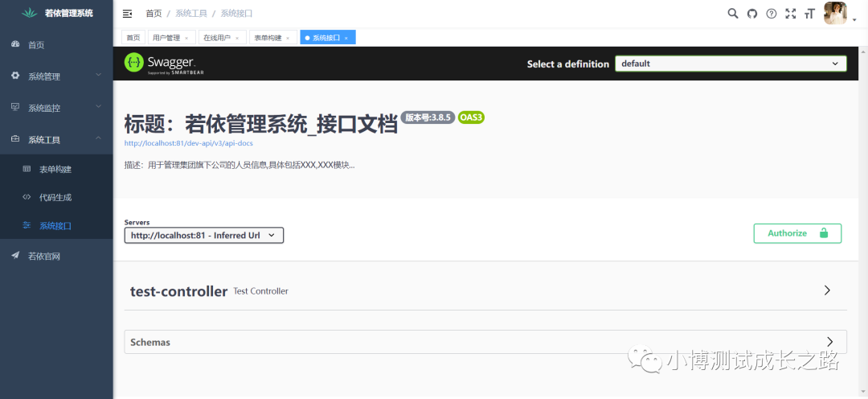Click the user avatar picture
This screenshot has width=868, height=399.
(835, 14)
